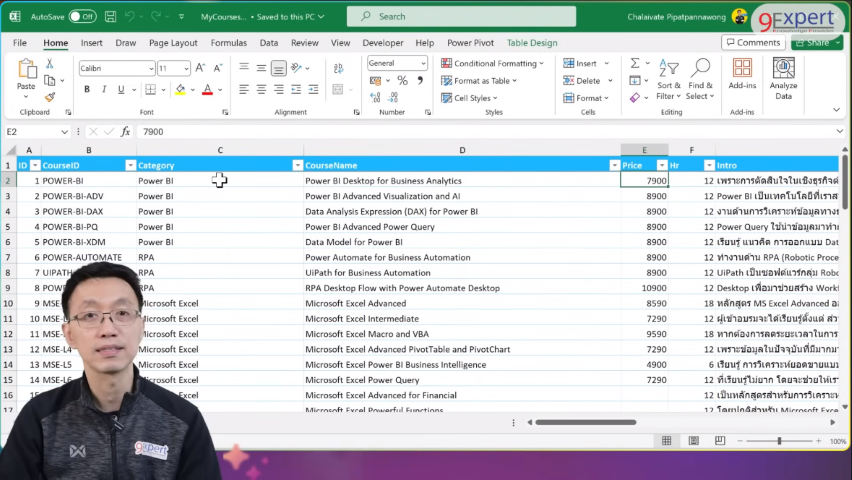Viewport: 852px width, 480px height.
Task: Open the Table Design tab
Action: tap(532, 42)
